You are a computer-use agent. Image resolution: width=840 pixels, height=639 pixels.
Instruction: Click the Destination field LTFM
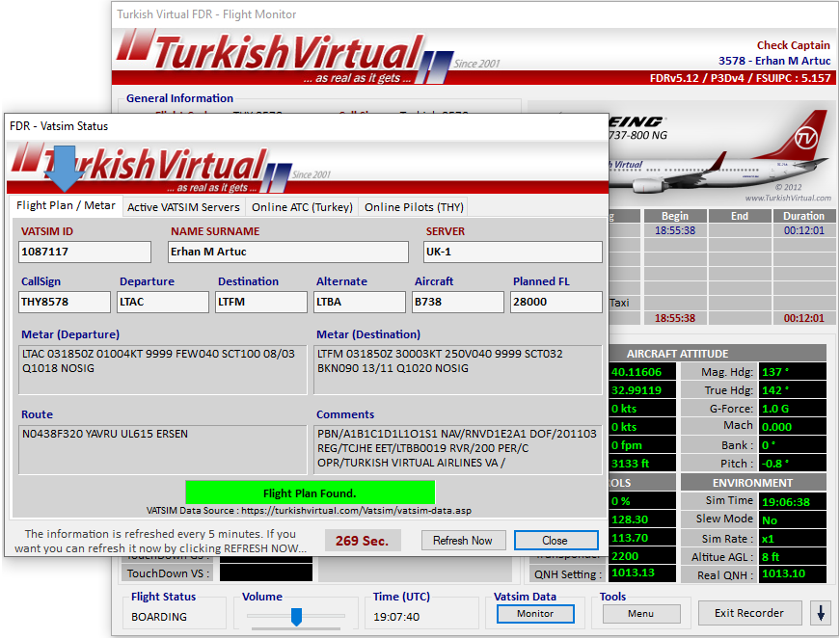coord(261,302)
